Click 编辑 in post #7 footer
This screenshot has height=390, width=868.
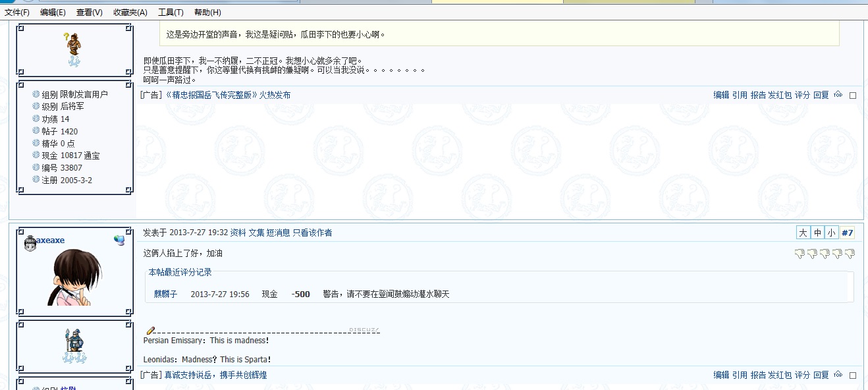[x=721, y=375]
